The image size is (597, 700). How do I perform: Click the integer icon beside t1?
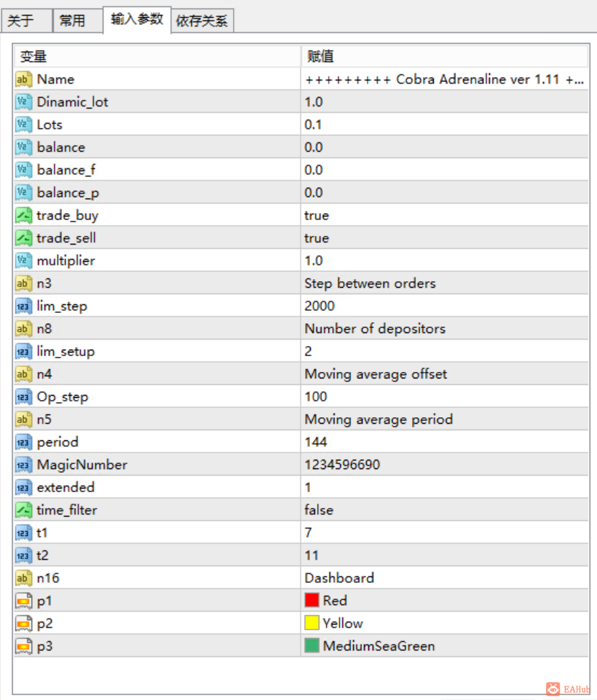pos(24,533)
